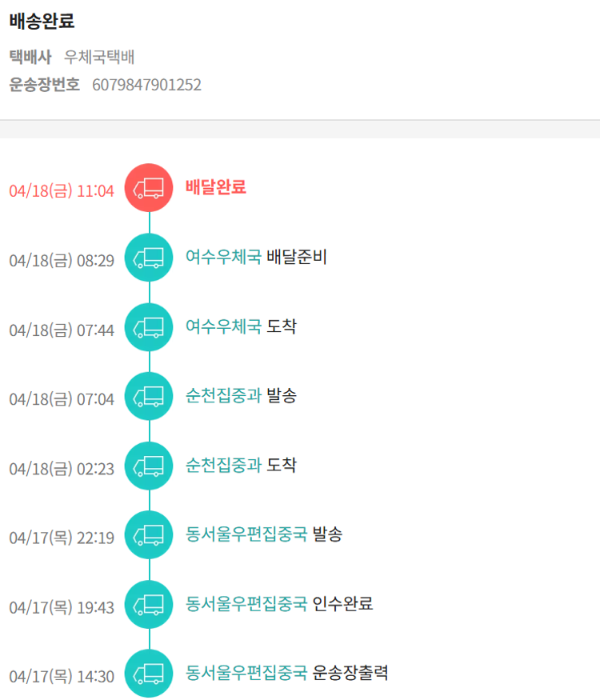The height and width of the screenshot is (700, 600).
Task: Click 동서울우편집중국 link in 발송 row
Action: tap(246, 534)
